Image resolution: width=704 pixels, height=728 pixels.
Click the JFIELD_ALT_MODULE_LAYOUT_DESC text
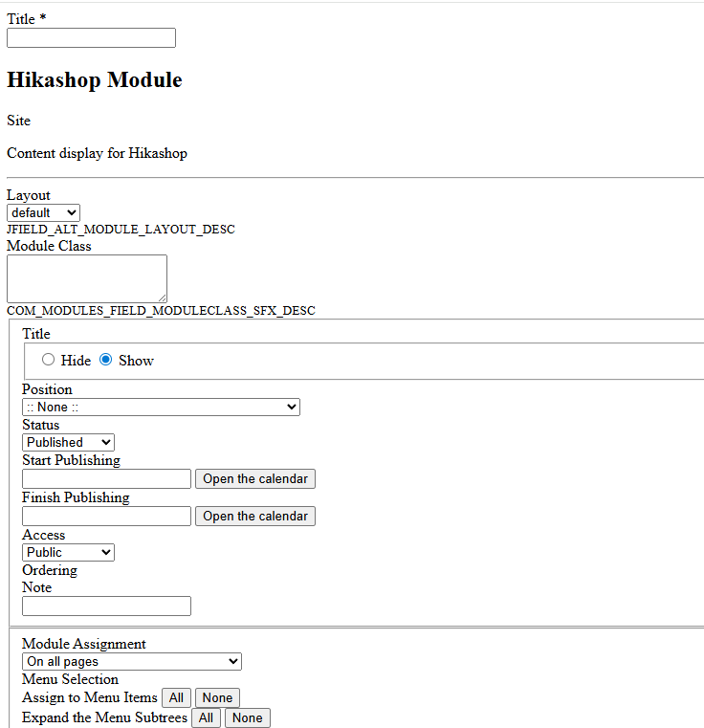pyautogui.click(x=121, y=230)
